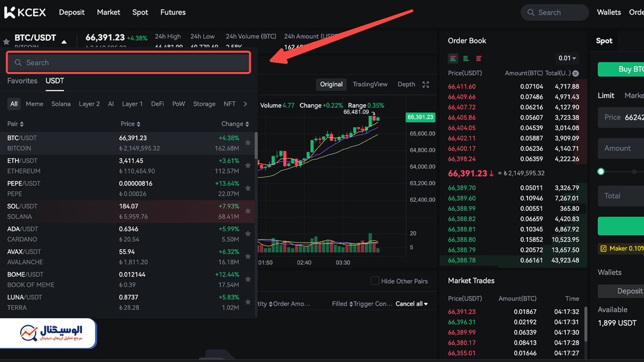Open the Cancel all dropdown

(x=412, y=304)
